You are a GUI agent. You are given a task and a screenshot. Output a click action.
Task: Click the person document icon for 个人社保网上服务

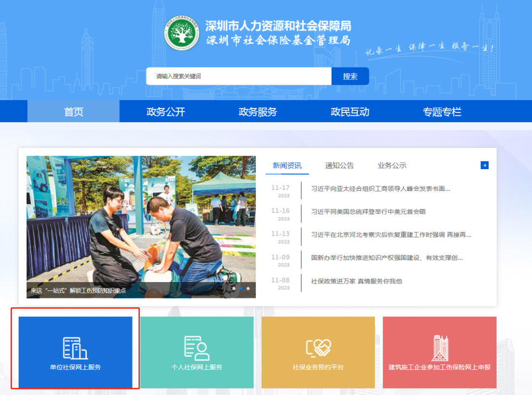[x=197, y=348]
